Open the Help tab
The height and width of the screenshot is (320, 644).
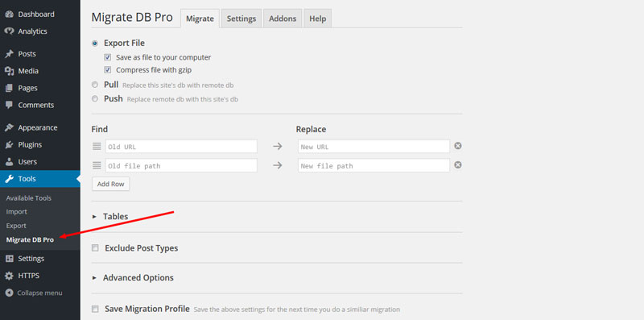(x=317, y=19)
